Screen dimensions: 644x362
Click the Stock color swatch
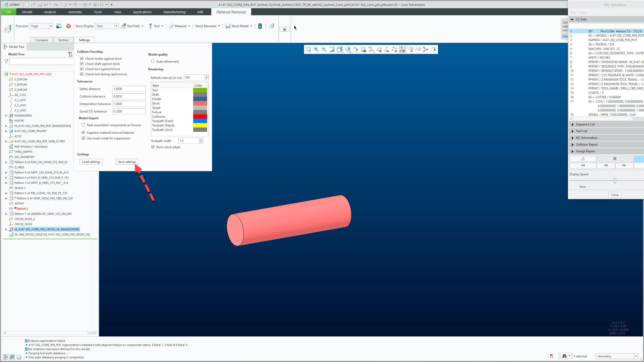tap(200, 103)
